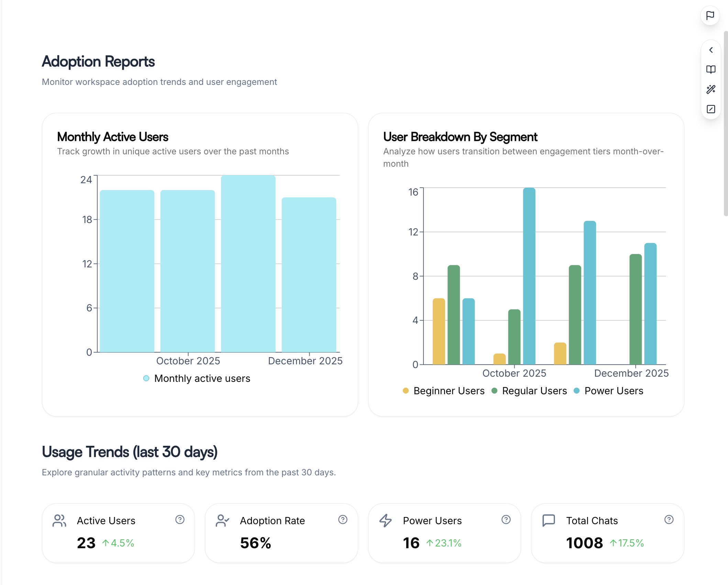
Task: Click the tallest Monthly Active Users bar
Action: click(x=248, y=264)
